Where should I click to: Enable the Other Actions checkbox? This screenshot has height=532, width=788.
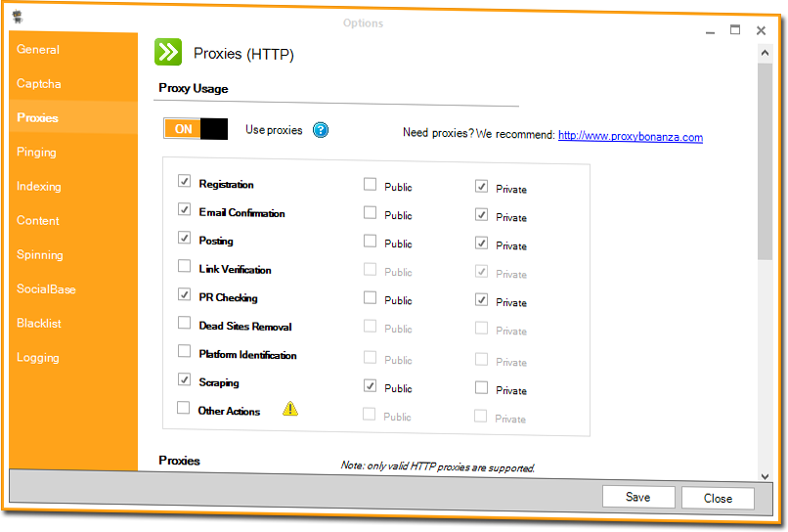click(183, 407)
